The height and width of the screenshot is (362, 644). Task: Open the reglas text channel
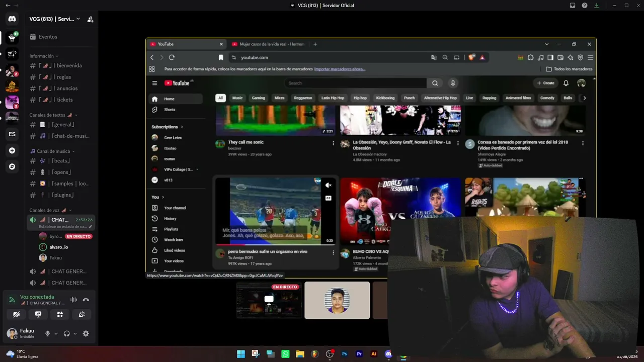(x=61, y=77)
